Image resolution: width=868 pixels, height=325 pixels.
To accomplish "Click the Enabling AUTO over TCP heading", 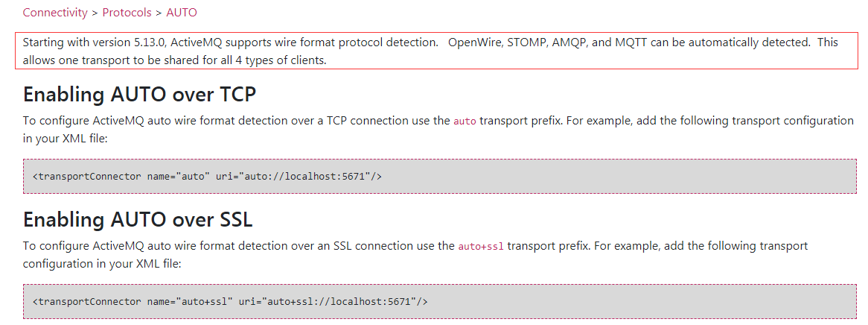I will tap(139, 95).
